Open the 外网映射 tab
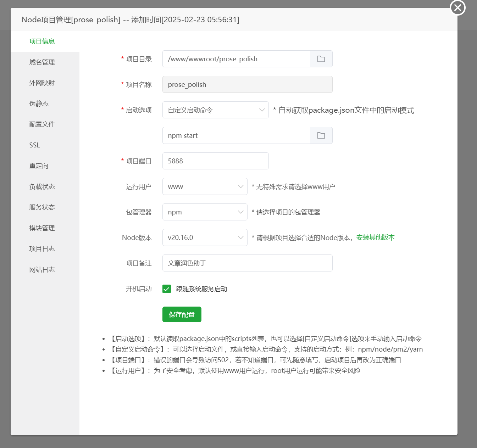This screenshot has height=448, width=477. [x=42, y=83]
